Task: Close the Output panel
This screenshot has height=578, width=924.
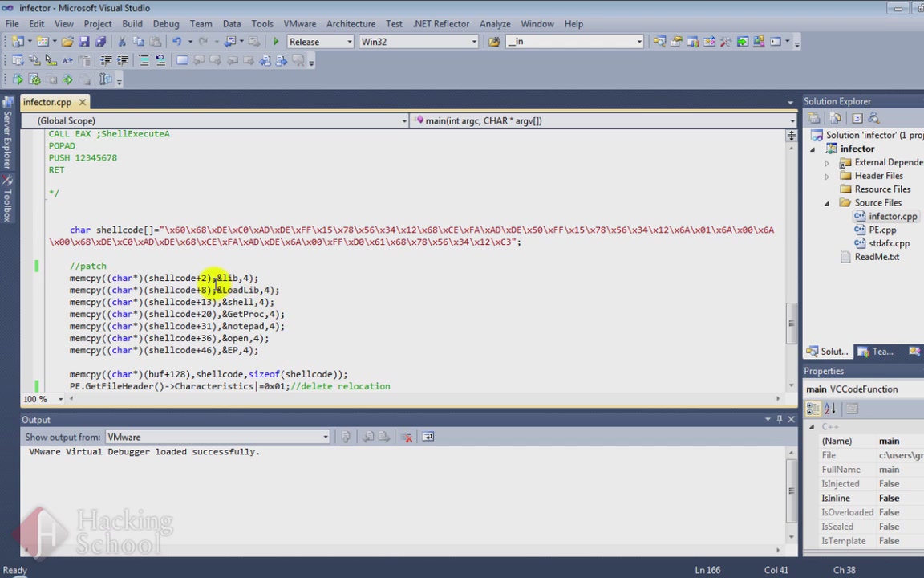Action: pos(792,419)
